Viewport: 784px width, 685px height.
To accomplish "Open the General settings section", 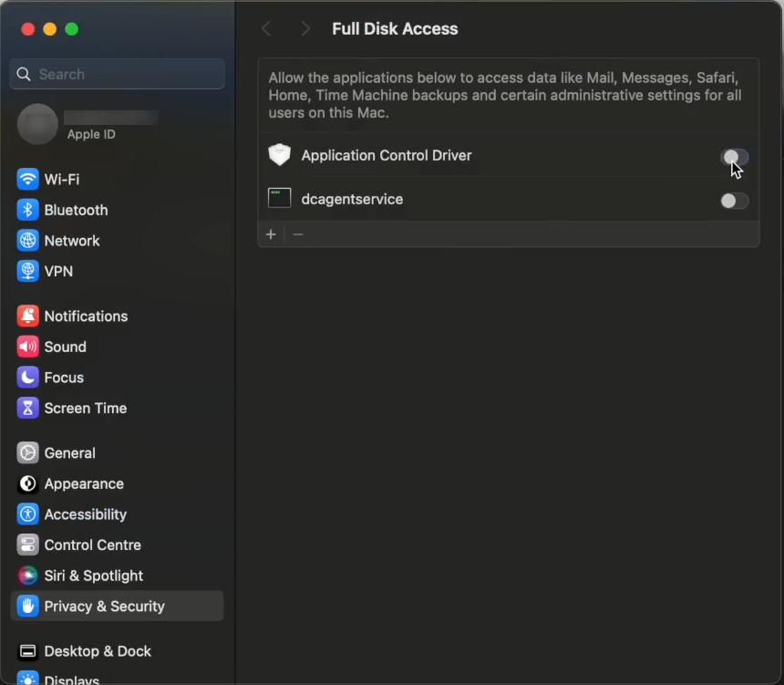I will tap(69, 453).
